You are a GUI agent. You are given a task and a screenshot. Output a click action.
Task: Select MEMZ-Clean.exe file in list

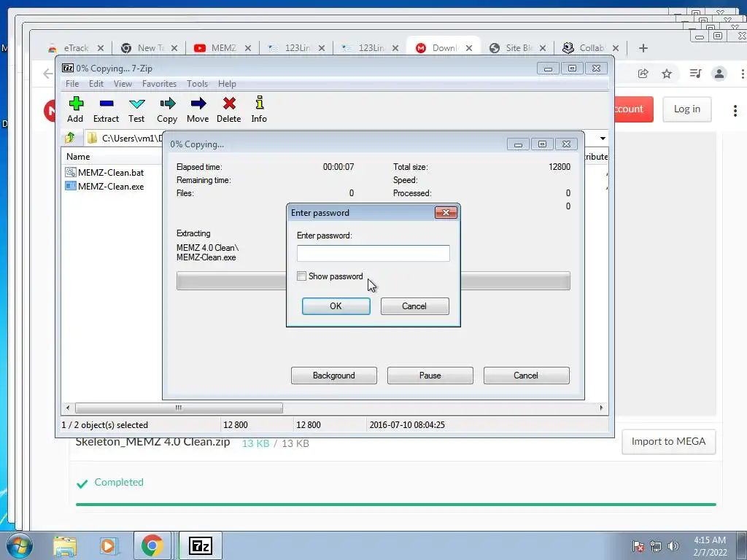105,186
